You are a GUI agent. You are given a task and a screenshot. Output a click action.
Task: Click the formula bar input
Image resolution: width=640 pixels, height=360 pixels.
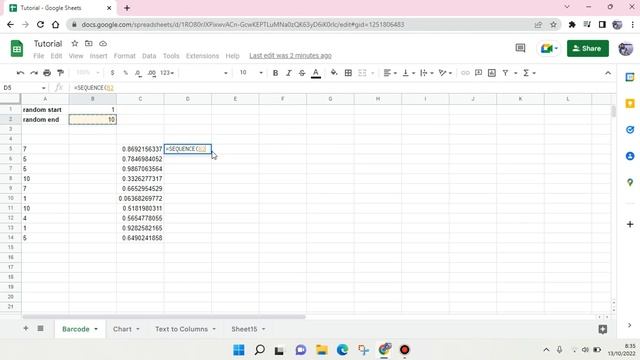click(x=342, y=88)
